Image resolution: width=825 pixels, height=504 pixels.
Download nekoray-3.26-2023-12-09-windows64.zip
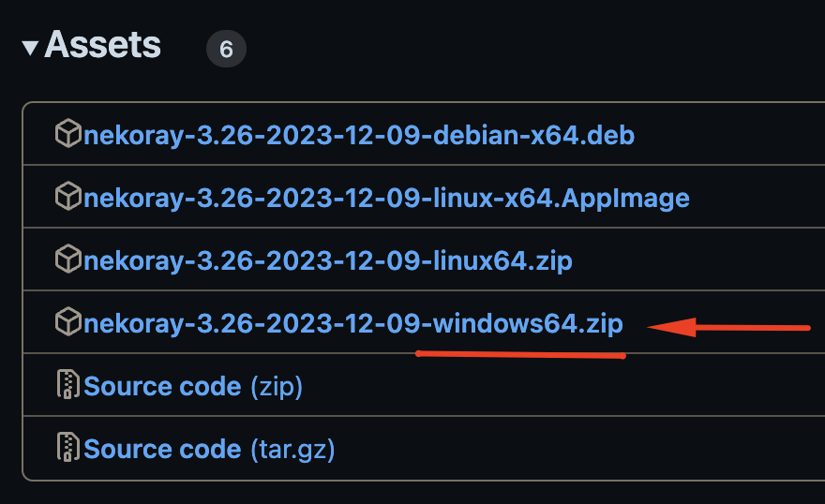[353, 323]
